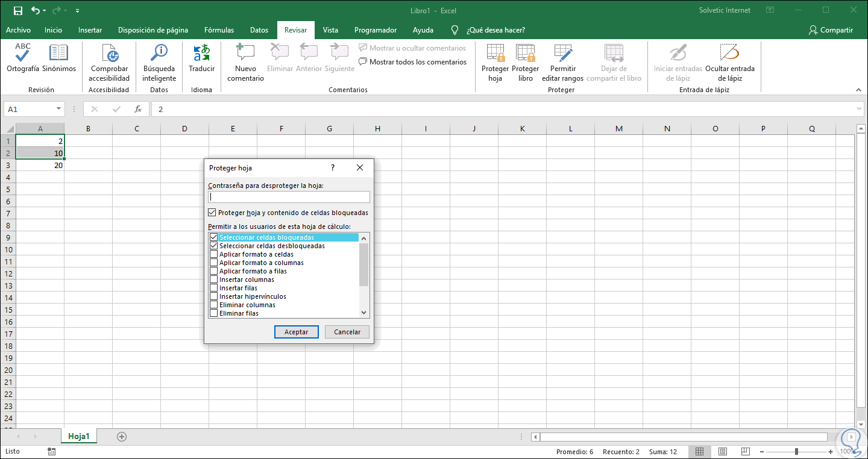
Task: Click the Ortografía spell check icon
Action: [x=23, y=54]
